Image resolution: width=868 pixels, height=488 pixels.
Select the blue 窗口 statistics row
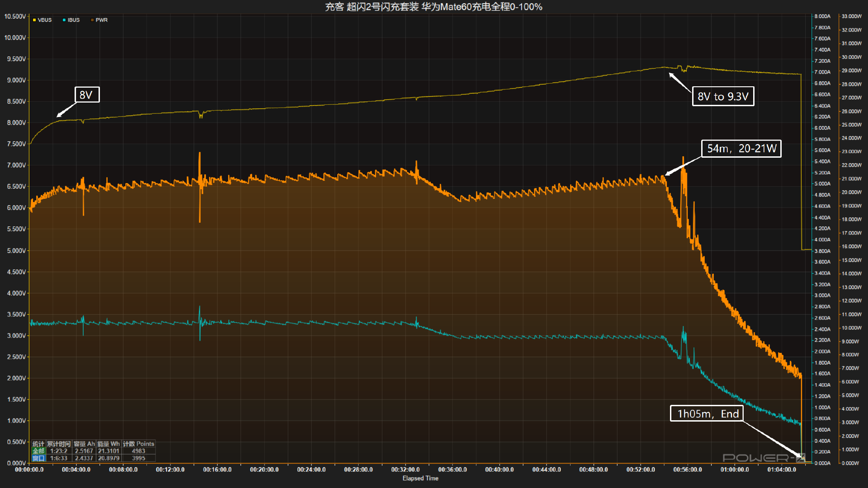(38, 458)
